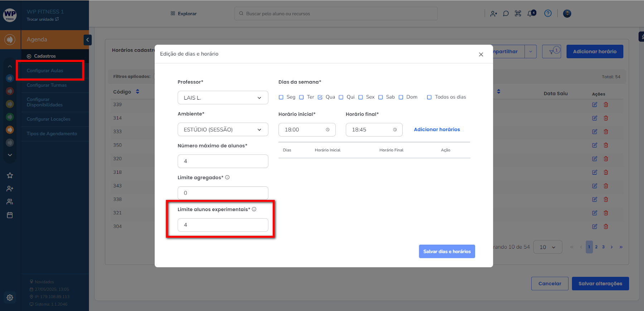Open the help question mark icon
This screenshot has height=311, width=644.
click(548, 14)
